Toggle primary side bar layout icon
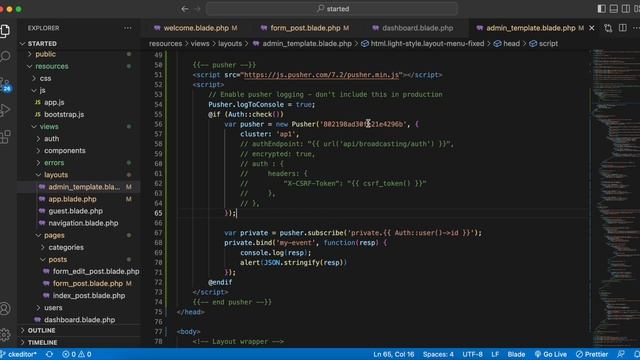This screenshot has width=640, height=360. point(601,9)
